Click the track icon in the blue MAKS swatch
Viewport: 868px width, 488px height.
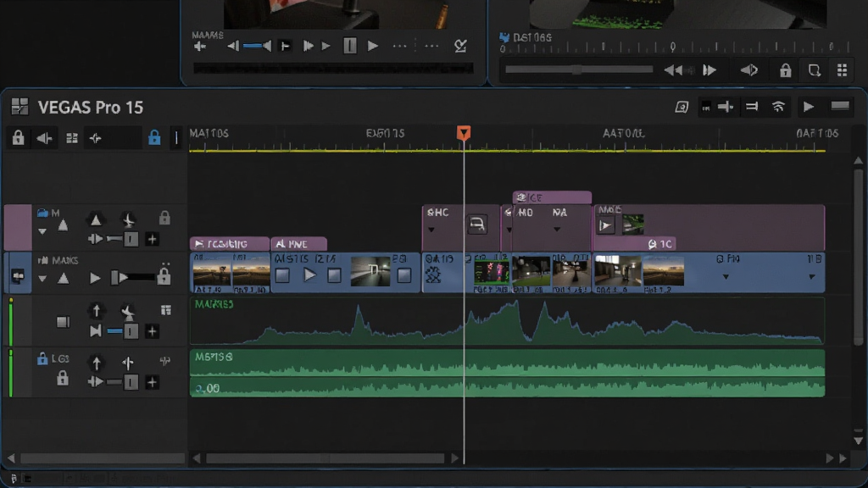(18, 275)
